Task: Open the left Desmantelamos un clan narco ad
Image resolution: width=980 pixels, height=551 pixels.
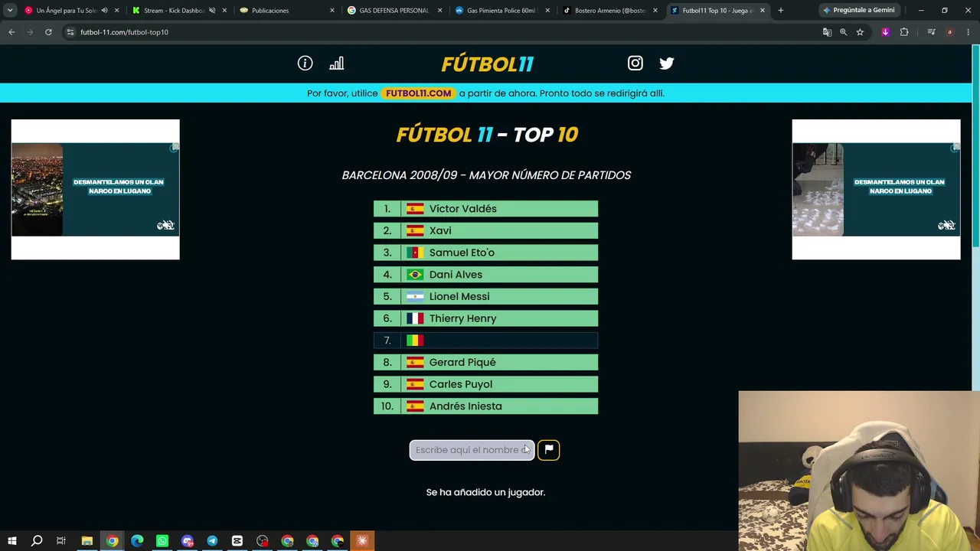Action: [x=96, y=190]
